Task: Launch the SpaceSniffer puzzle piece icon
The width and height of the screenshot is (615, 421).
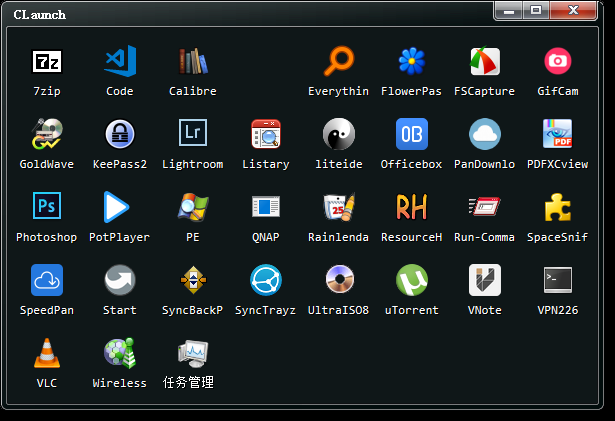Action: (x=558, y=207)
